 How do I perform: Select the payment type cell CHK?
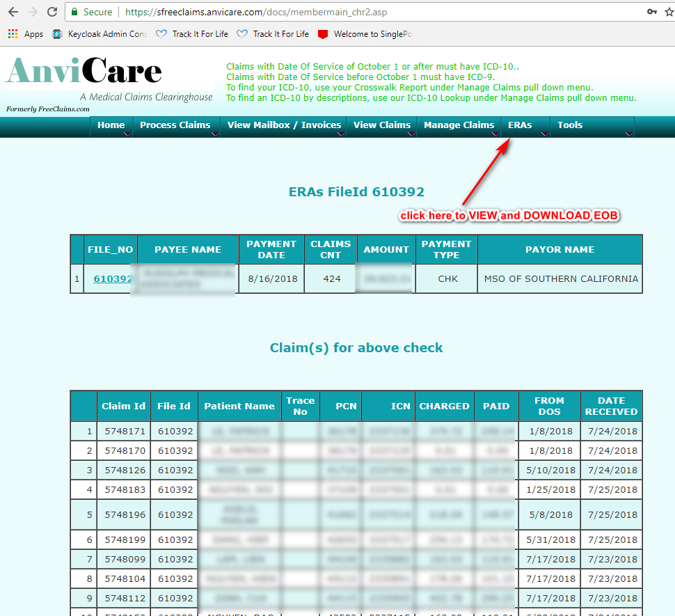click(x=447, y=279)
